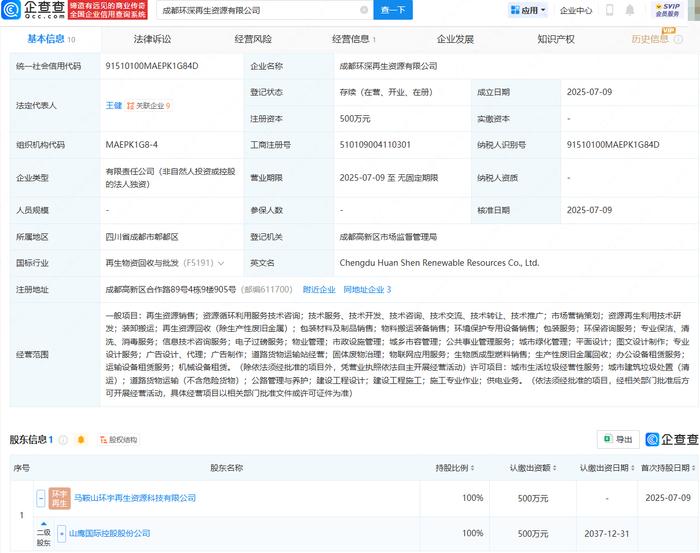The height and width of the screenshot is (553, 700).
Task: Clear the search box with the x icon
Action: [364, 10]
